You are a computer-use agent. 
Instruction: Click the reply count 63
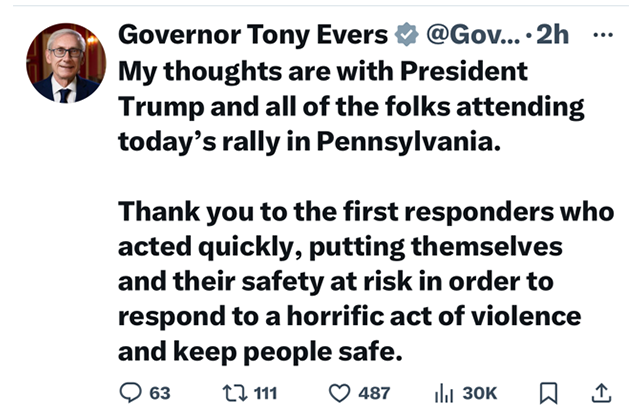click(159, 393)
